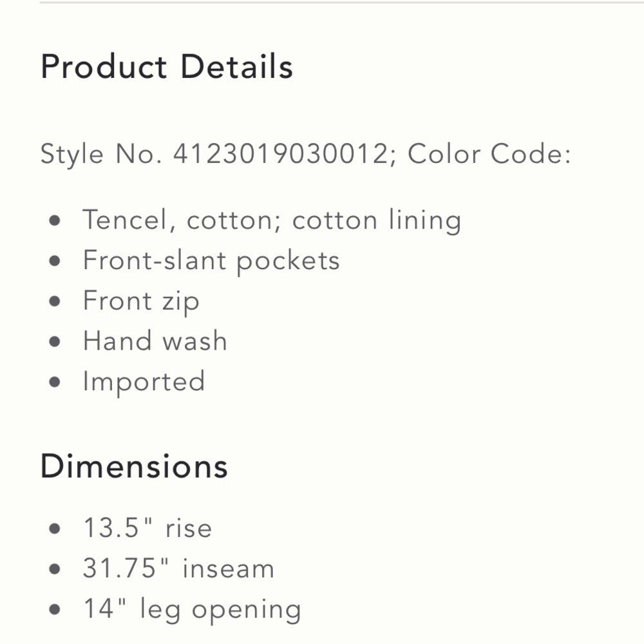The image size is (644, 644).
Task: Click the style number 4123019030012
Action: click(x=279, y=155)
